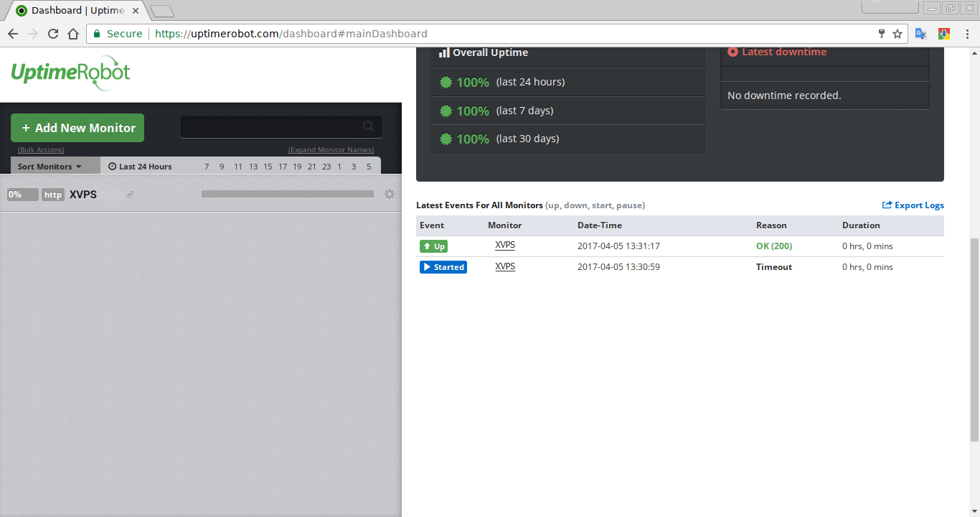980x517 pixels.
Task: Click the Timeout reason text
Action: (774, 267)
